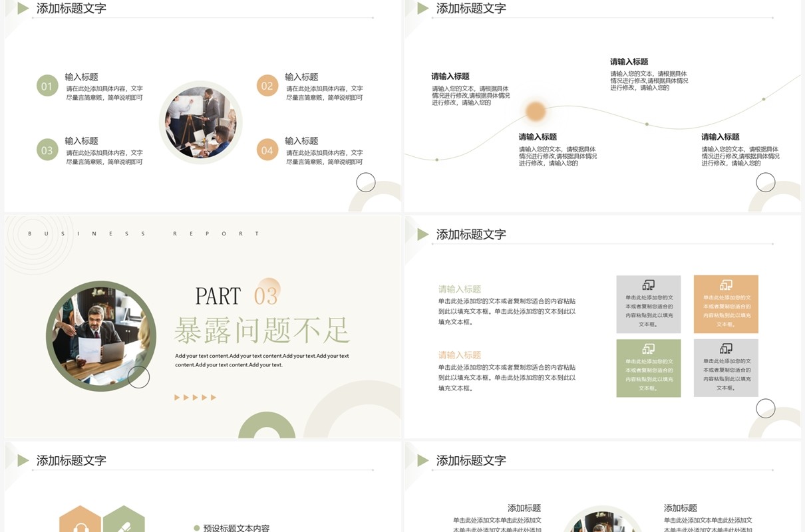Click the device icon in the green card
This screenshot has height=532, width=805.
click(649, 349)
